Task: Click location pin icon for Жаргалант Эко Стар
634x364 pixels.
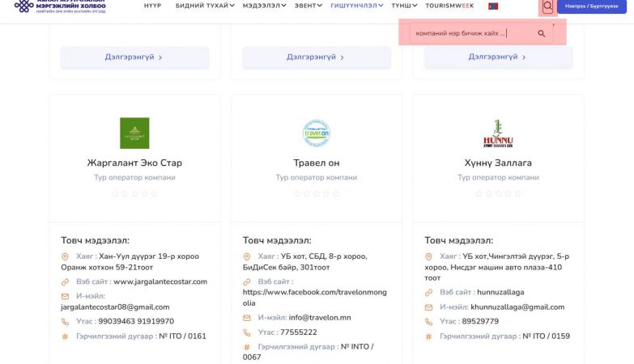Action: pos(65,256)
